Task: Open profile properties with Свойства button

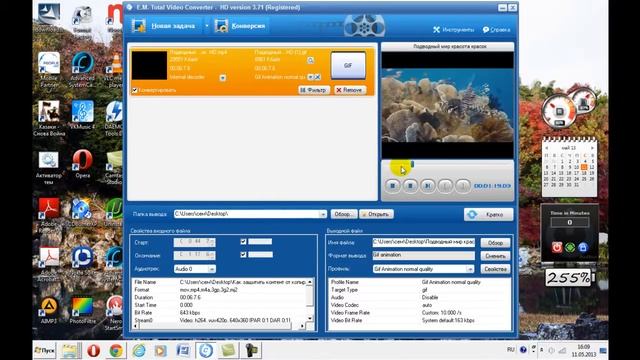Action: (x=495, y=269)
